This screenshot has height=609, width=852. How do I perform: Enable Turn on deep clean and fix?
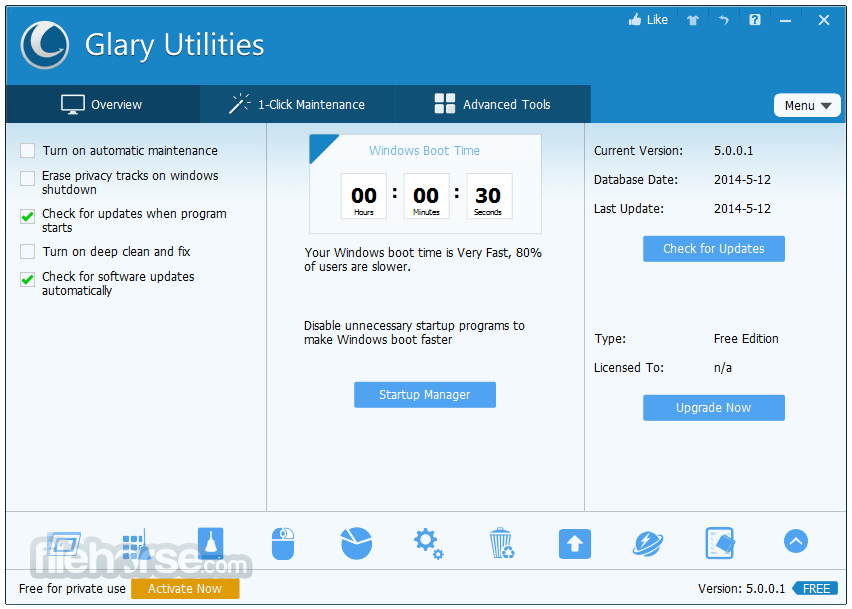27,252
